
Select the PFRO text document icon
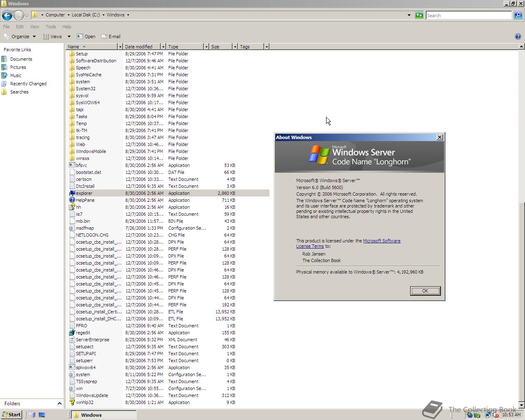click(x=72, y=326)
